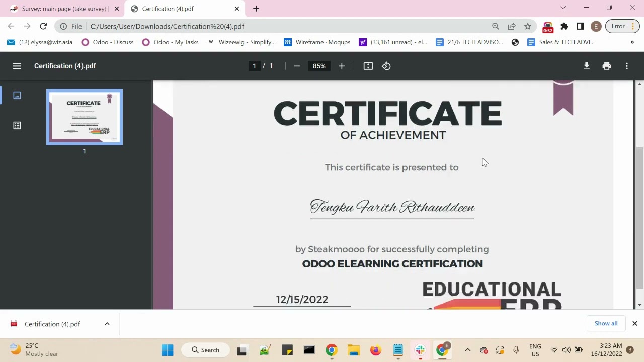
Task: Zoom in with the plus icon
Action: coord(342,66)
